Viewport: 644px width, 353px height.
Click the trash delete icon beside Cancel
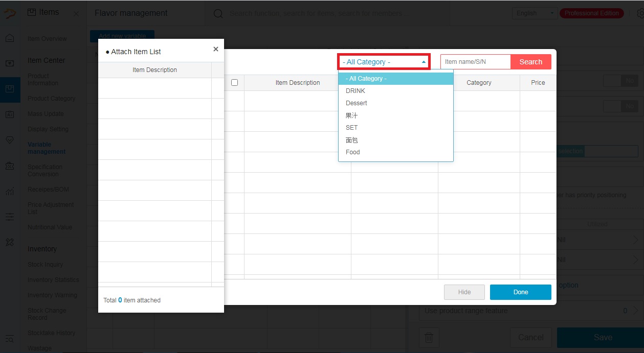tap(429, 338)
